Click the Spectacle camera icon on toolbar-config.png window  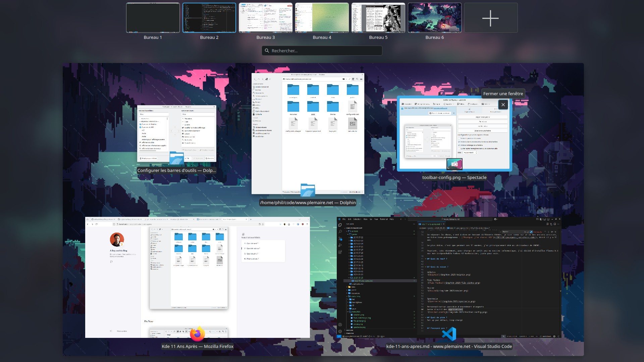click(x=454, y=164)
